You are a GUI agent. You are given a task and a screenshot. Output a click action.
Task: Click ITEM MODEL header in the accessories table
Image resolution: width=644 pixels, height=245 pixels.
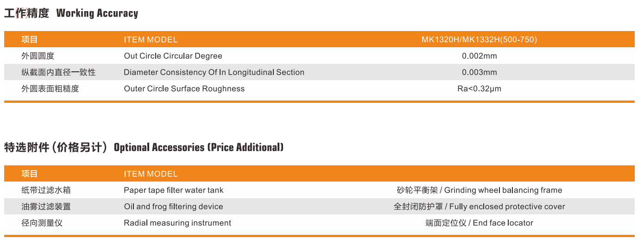[x=151, y=174]
